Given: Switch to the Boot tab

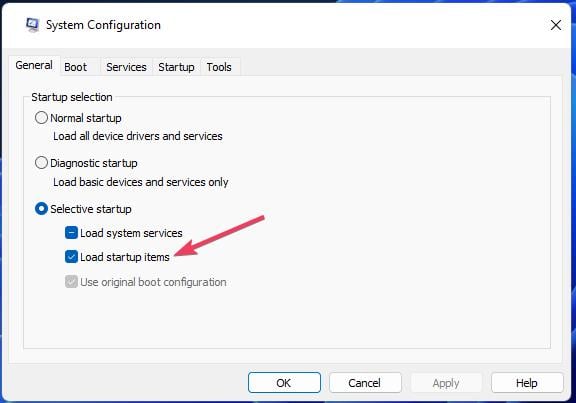Looking at the screenshot, I should [75, 67].
